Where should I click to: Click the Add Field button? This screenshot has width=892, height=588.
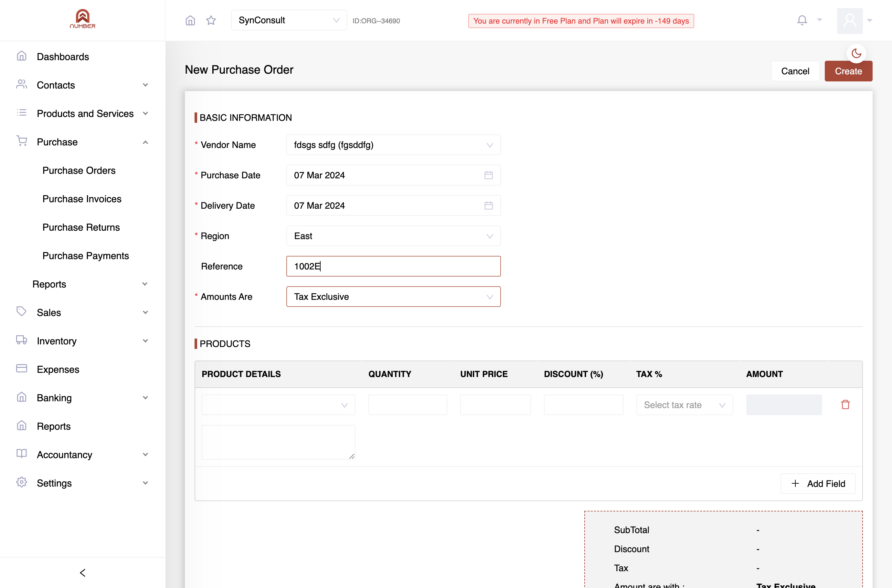(x=818, y=483)
